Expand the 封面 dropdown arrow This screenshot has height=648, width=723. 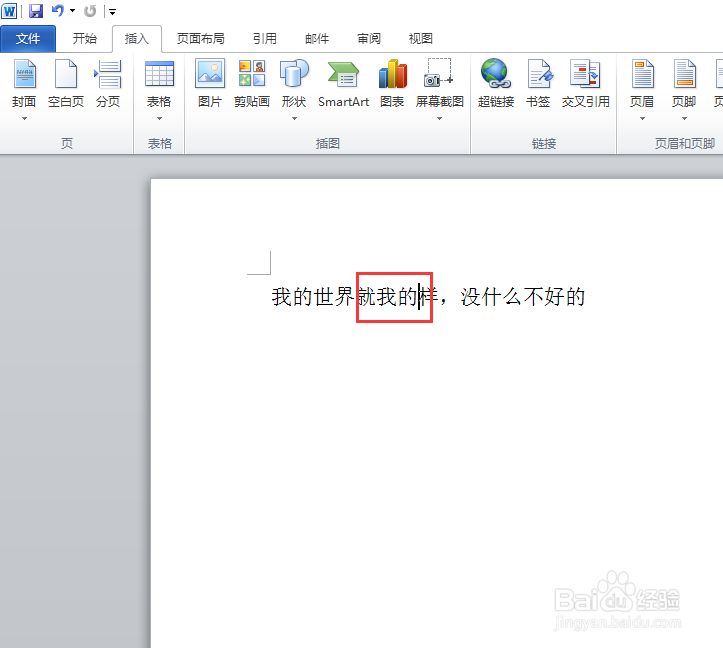click(x=24, y=119)
